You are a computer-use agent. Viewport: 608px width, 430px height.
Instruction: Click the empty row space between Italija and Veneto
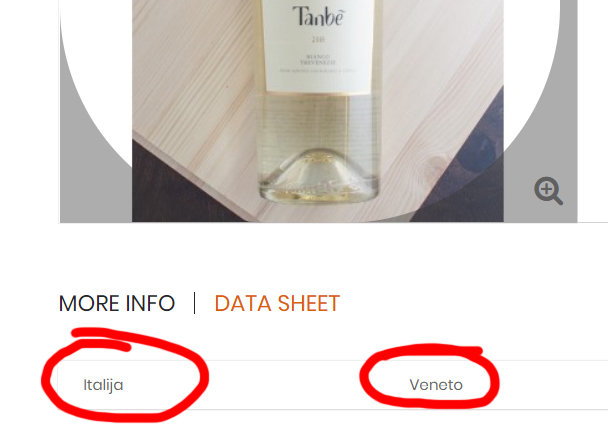click(268, 385)
